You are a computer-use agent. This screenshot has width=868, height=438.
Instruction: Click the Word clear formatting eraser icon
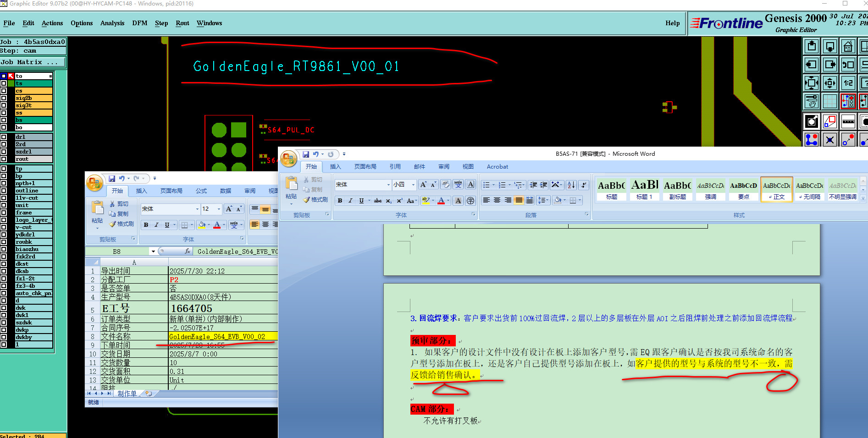pos(445,185)
